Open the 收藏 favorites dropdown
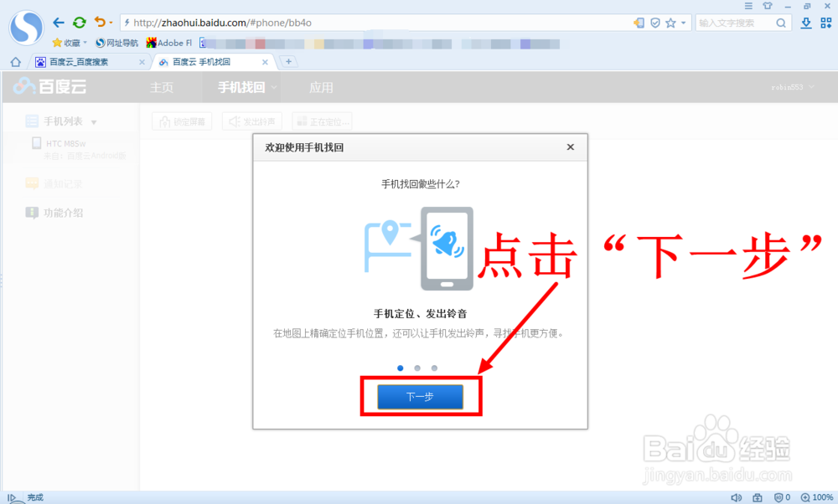 (x=70, y=42)
